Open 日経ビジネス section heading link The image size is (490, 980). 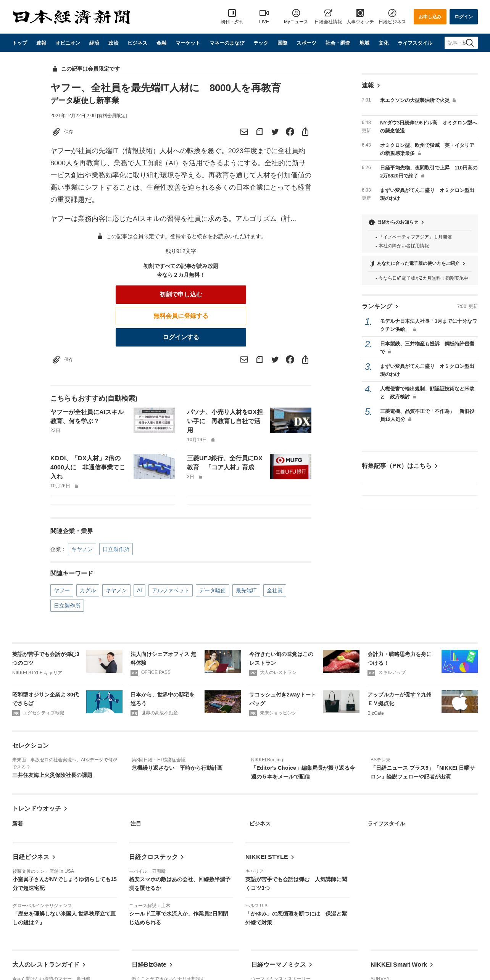[34, 857]
